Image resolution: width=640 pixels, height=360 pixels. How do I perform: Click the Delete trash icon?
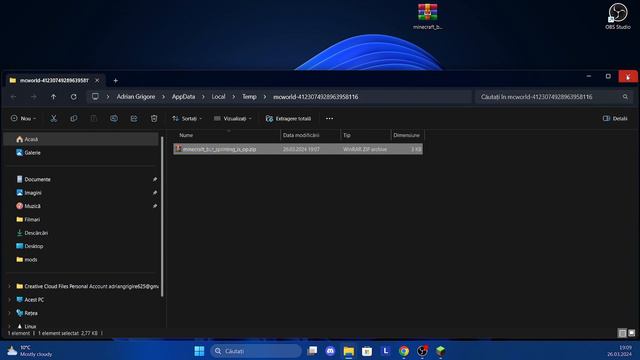coord(154,118)
